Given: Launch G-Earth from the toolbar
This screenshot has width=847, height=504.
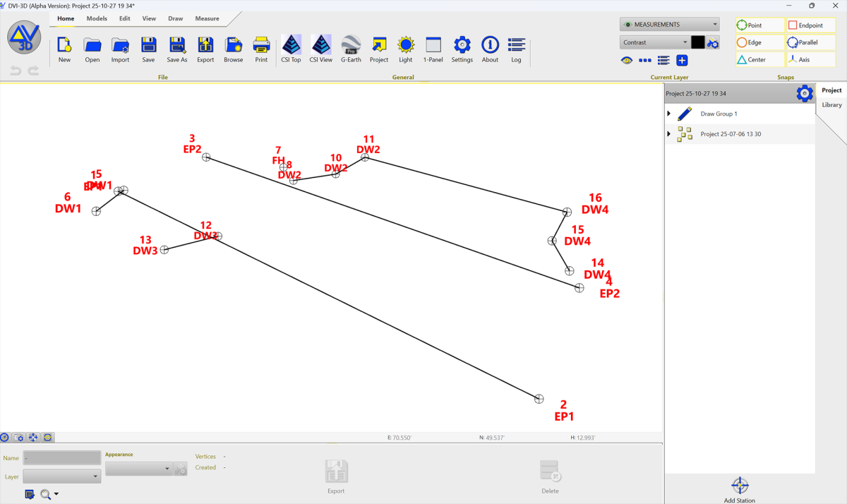Looking at the screenshot, I should 351,45.
